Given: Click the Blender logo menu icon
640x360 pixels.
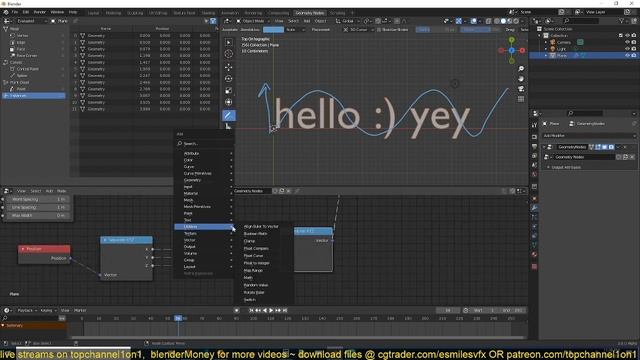Looking at the screenshot, I should coord(6,12).
